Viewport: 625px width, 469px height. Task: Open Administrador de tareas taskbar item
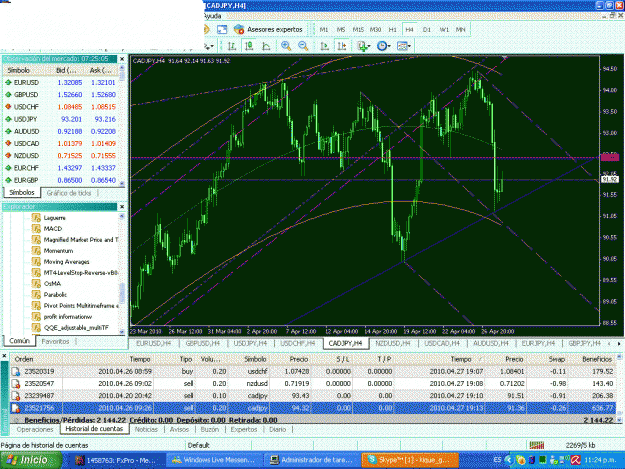(x=312, y=460)
